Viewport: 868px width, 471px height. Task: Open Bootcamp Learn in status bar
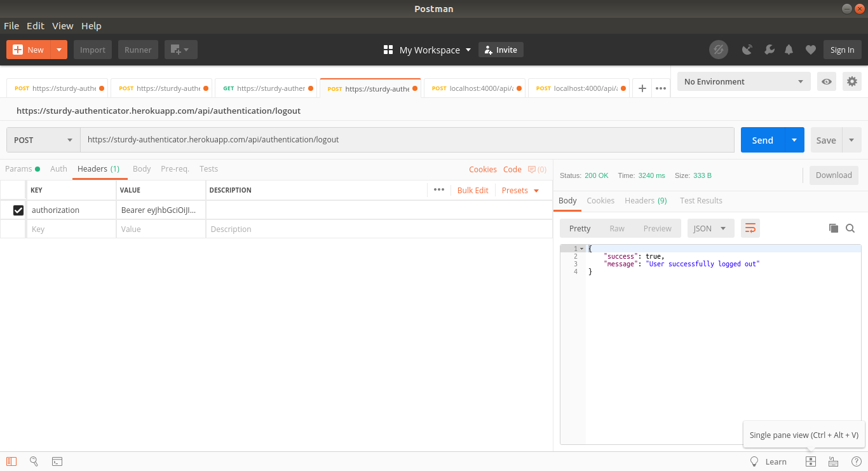pos(768,461)
